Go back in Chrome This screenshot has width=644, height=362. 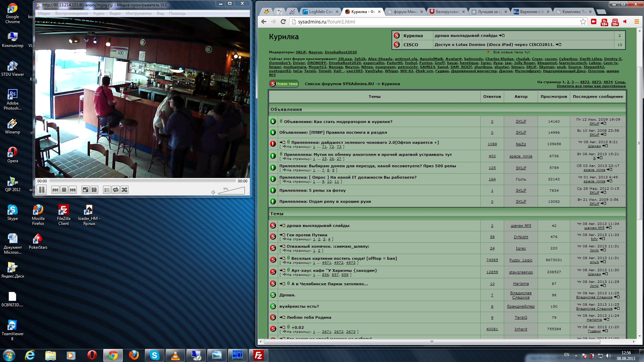[x=264, y=21]
